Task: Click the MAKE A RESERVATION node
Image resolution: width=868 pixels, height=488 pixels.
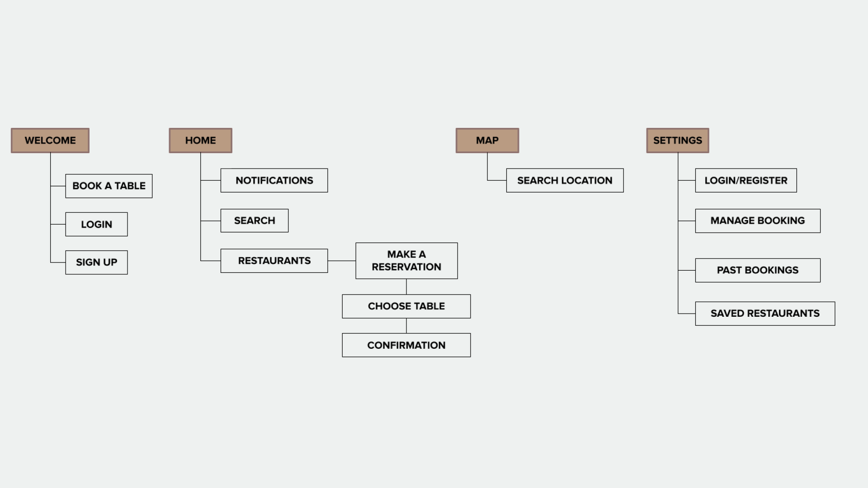Action: (406, 260)
